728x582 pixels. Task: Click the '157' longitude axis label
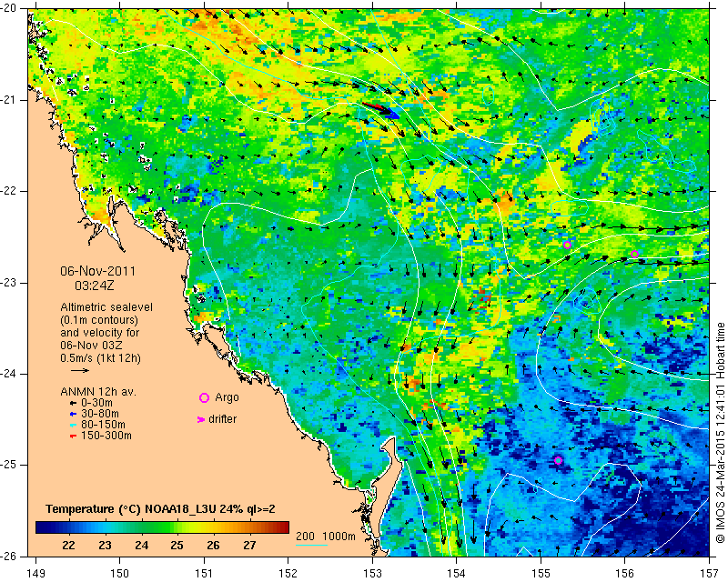click(x=710, y=574)
